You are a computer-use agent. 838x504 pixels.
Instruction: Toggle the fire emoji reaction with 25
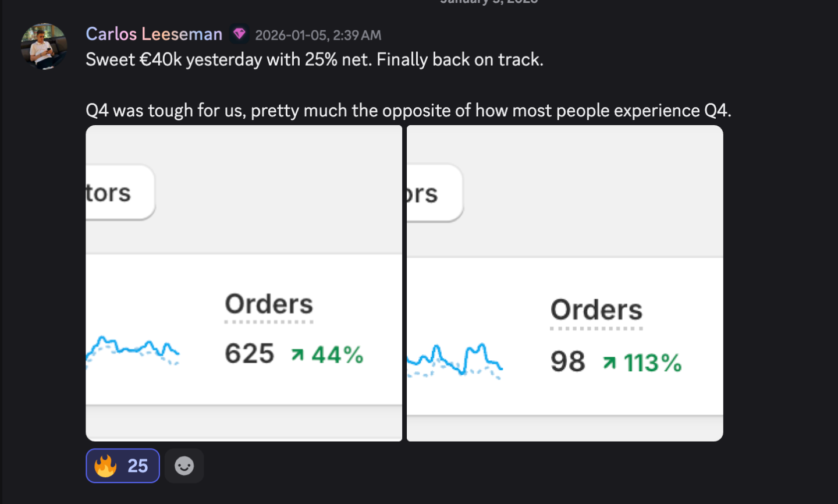pos(123,466)
